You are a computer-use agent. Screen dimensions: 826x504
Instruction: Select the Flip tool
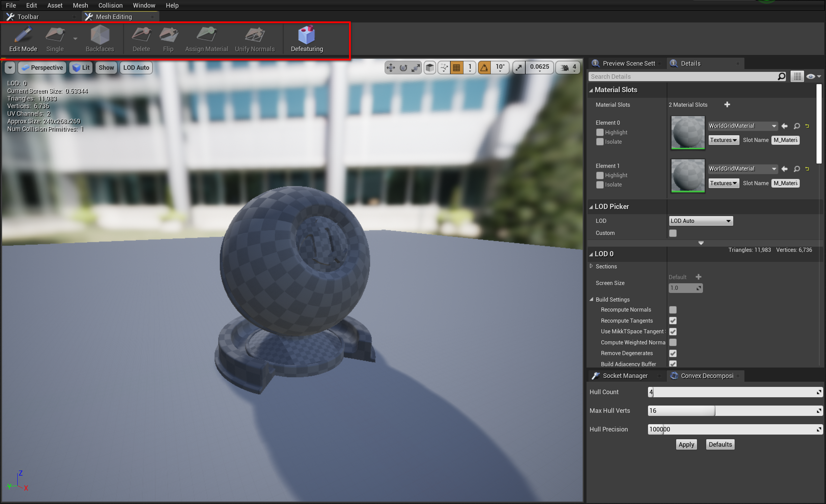[x=168, y=39]
